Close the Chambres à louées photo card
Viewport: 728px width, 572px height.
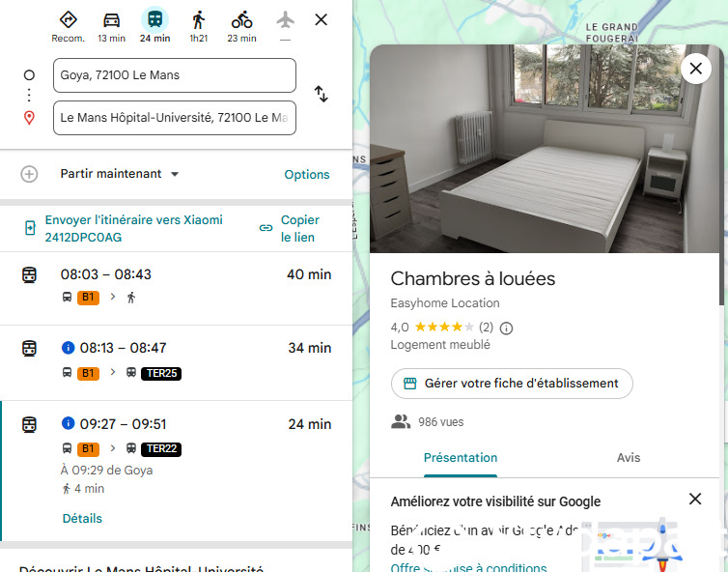[x=695, y=69]
